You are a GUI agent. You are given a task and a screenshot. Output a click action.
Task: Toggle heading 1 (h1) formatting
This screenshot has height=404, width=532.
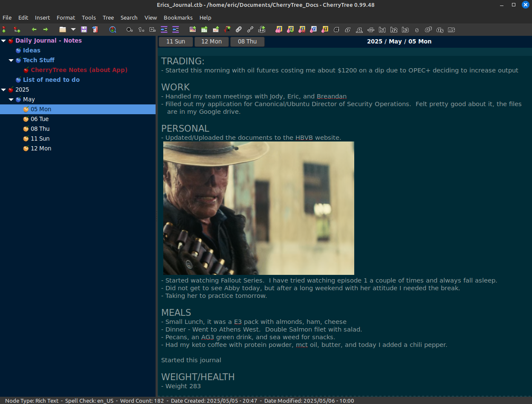(382, 29)
